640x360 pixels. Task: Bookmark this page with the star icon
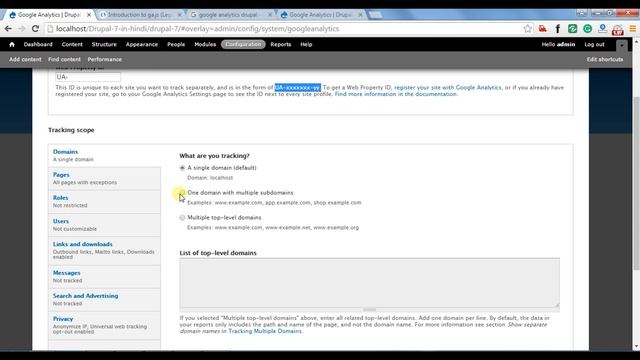point(528,29)
